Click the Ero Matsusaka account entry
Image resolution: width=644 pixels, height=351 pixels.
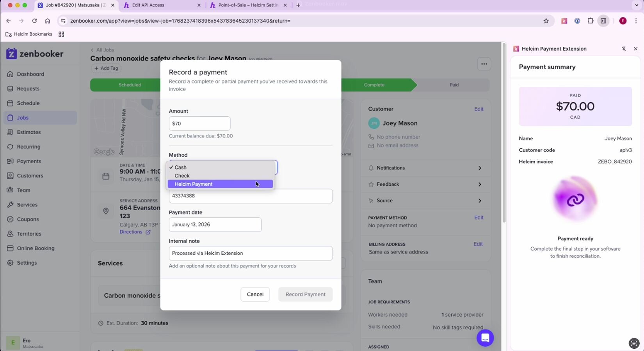tap(40, 343)
